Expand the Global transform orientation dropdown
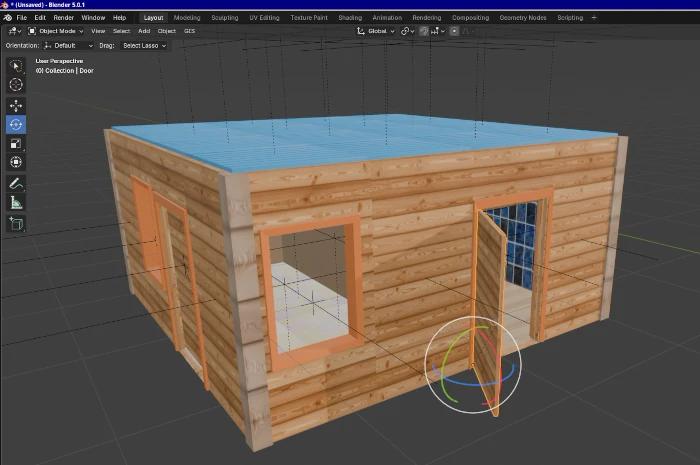 click(376, 31)
